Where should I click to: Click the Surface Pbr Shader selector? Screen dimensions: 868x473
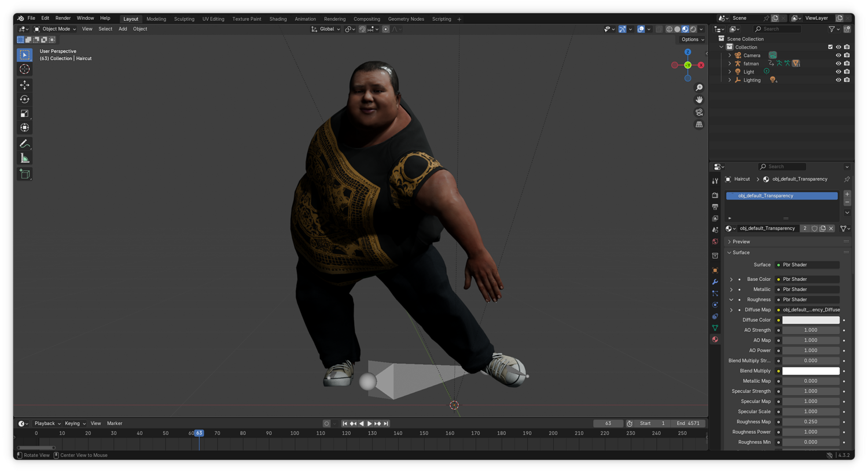(x=807, y=265)
